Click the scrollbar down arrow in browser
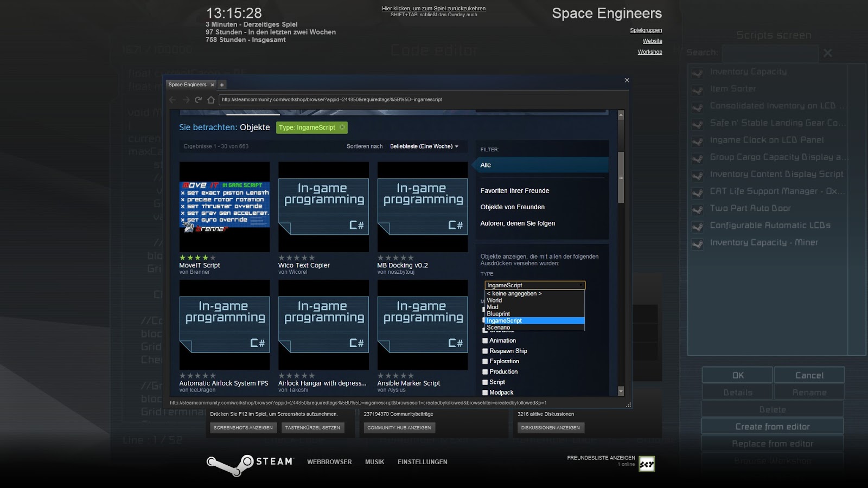This screenshot has width=868, height=488. coord(621,391)
